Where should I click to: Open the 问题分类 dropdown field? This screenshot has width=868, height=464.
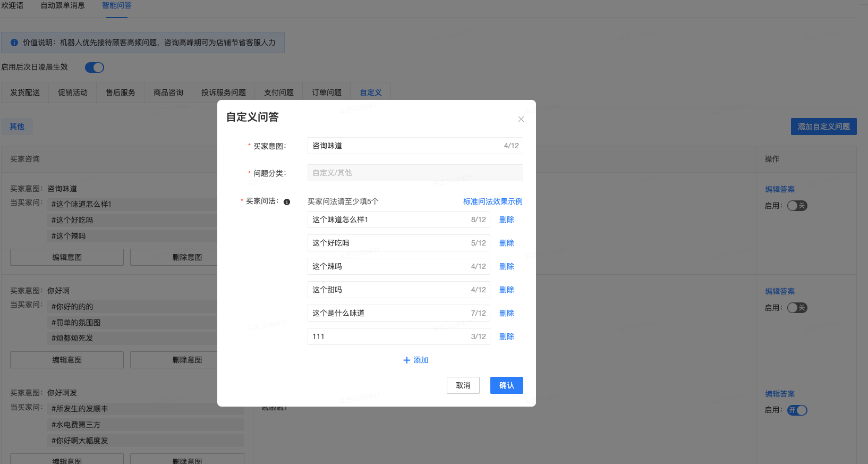pos(415,173)
